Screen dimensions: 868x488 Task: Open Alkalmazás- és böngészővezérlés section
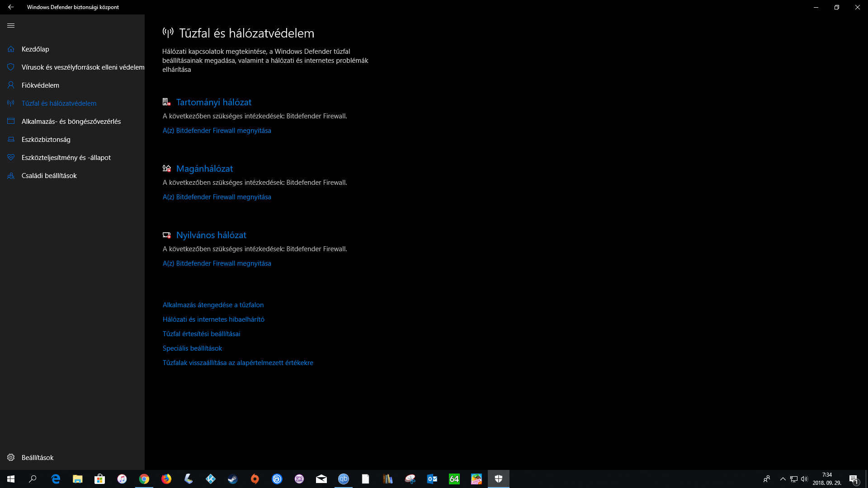click(x=71, y=122)
